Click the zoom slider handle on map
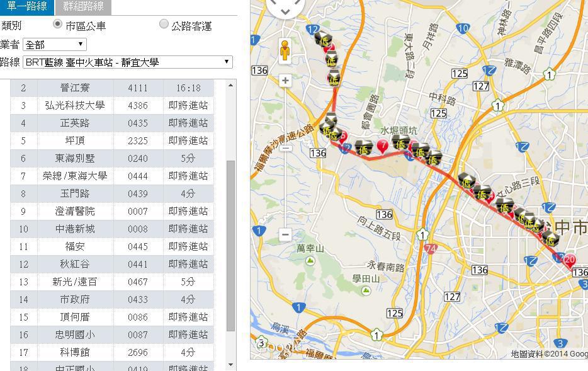588x371 pixels. pyautogui.click(x=285, y=148)
